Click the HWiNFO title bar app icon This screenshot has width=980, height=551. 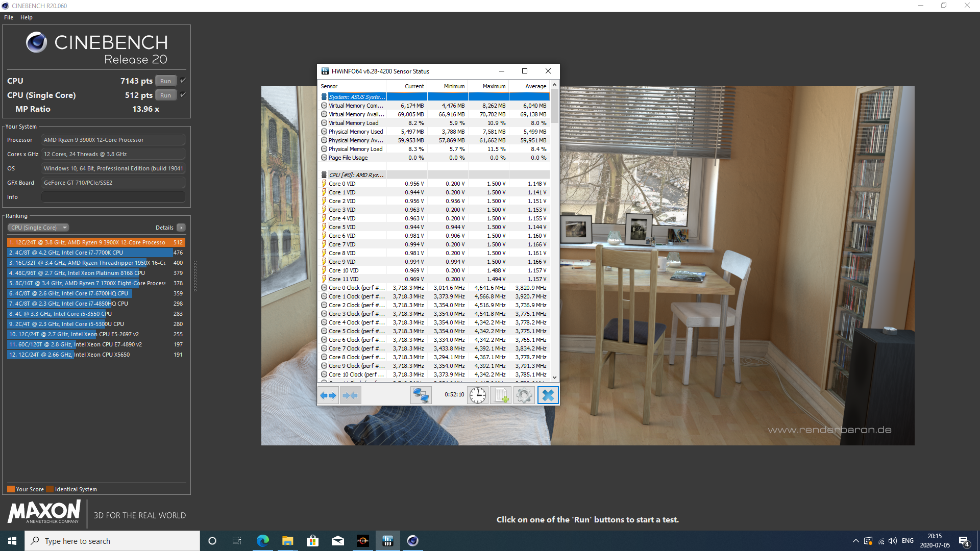(x=325, y=71)
